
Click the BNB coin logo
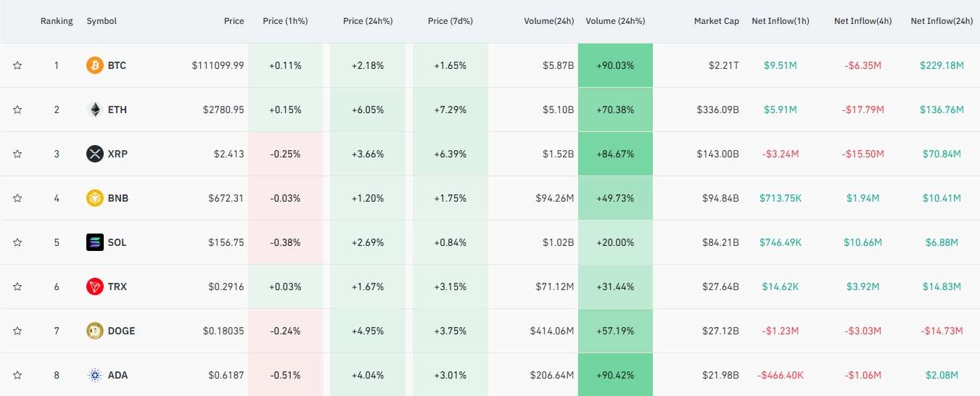coord(95,198)
